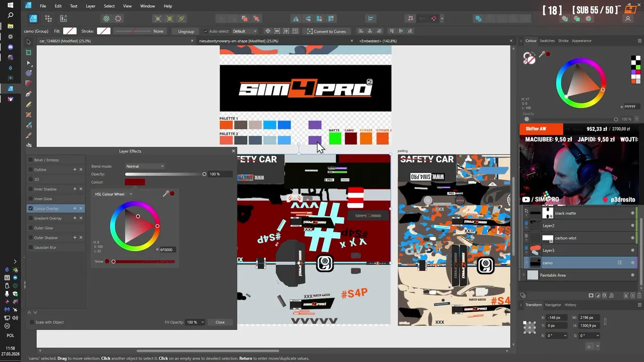Switch to the Swatches tab
The image size is (644, 362).
click(547, 41)
